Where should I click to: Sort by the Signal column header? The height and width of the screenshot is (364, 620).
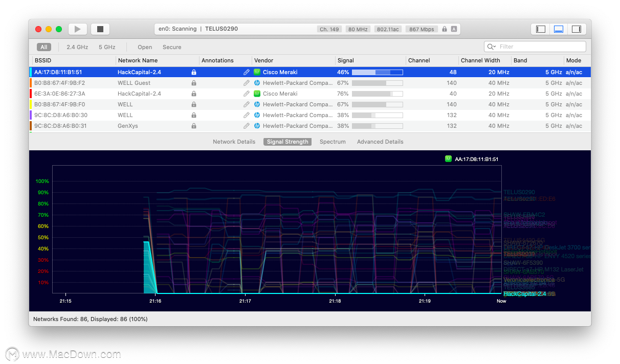pyautogui.click(x=371, y=60)
